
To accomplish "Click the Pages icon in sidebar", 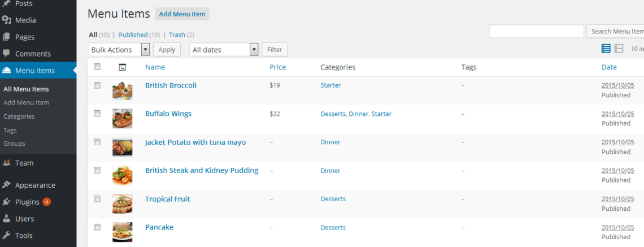I will (x=6, y=37).
